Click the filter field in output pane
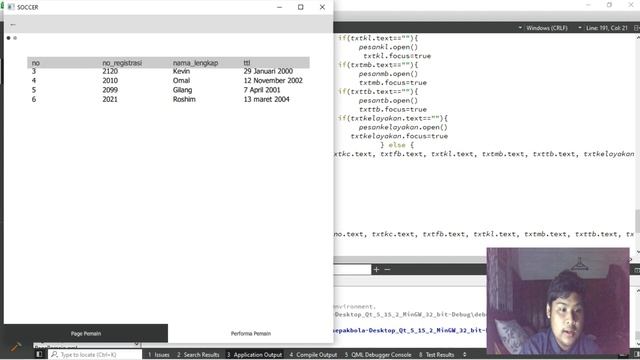 [352, 269]
